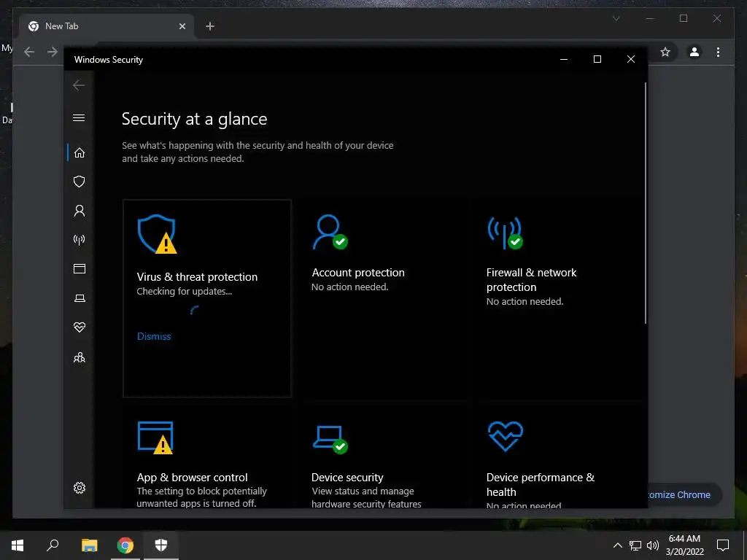This screenshot has height=560, width=747.
Task: Open Home in Windows Security sidebar
Action: click(80, 153)
